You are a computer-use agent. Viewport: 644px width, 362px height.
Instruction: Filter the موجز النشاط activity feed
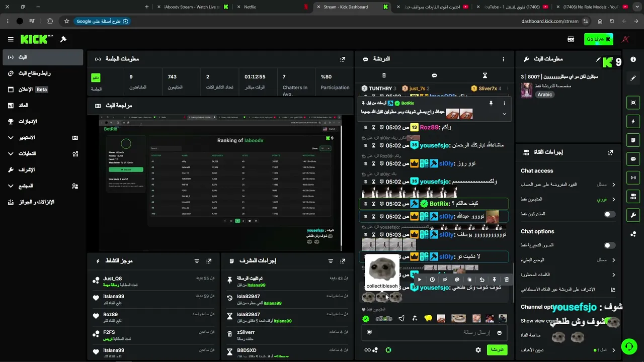[x=197, y=261]
